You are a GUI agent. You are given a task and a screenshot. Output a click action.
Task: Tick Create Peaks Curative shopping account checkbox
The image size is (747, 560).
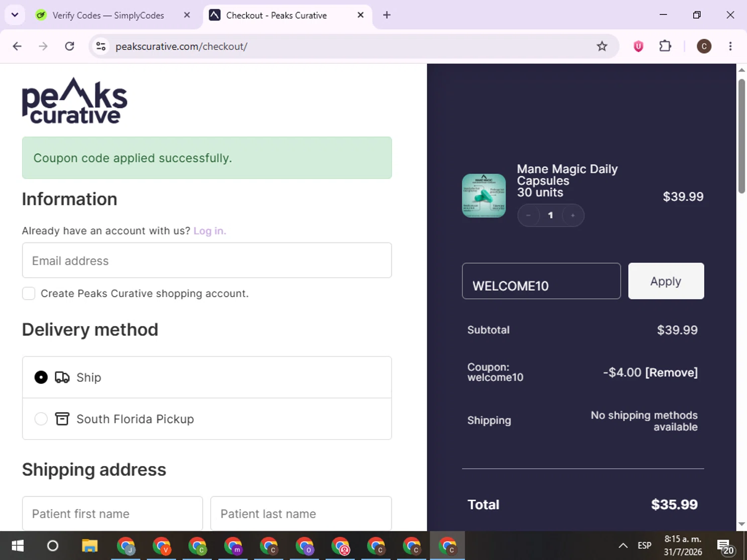click(28, 294)
